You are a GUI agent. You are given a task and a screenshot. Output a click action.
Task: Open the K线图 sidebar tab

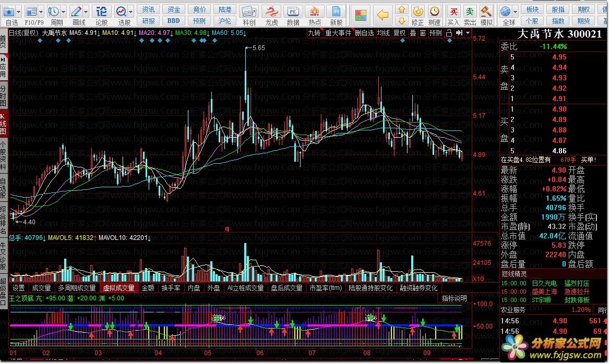pyautogui.click(x=3, y=124)
